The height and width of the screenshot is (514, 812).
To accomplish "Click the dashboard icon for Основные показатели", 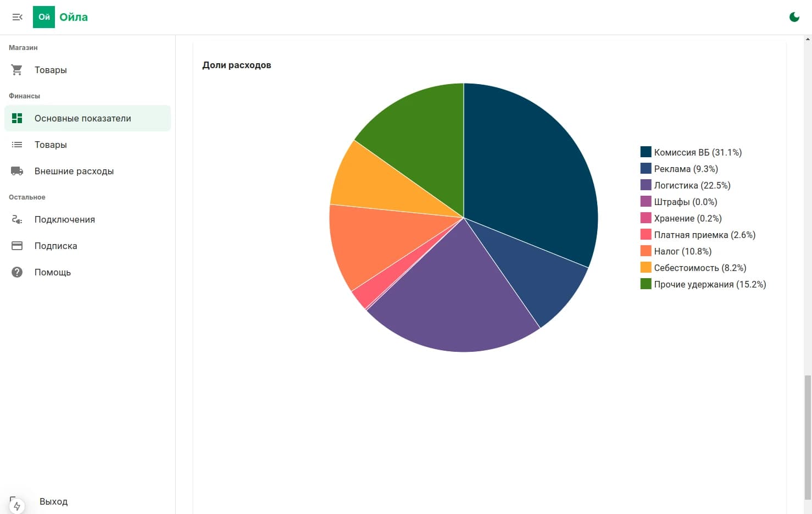I will [17, 118].
